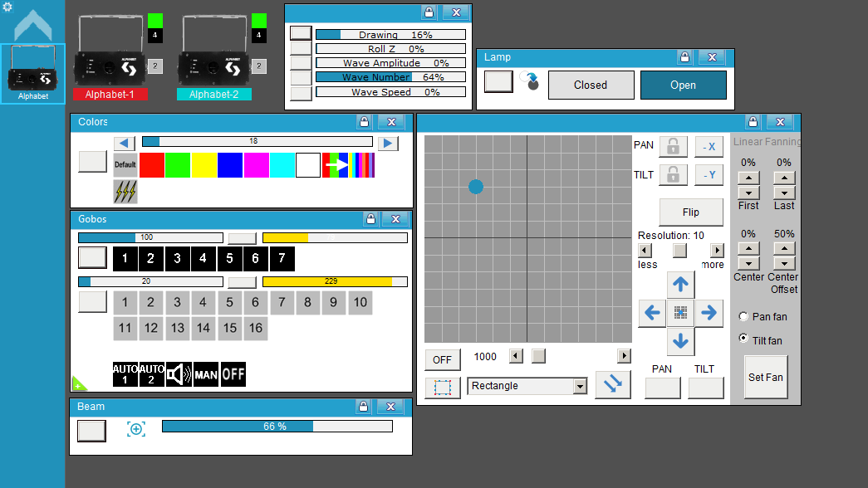Click the dotted rectangle shape icon
Viewport: 868px width, 488px height.
(442, 388)
